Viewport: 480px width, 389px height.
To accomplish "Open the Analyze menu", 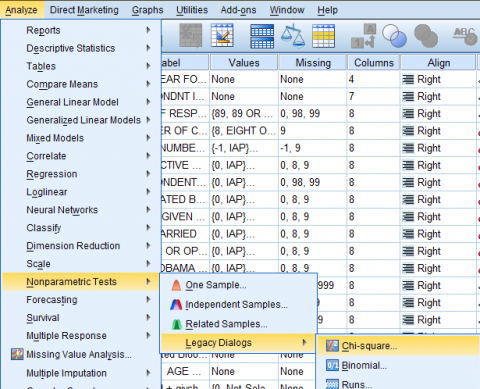I will pyautogui.click(x=21, y=10).
